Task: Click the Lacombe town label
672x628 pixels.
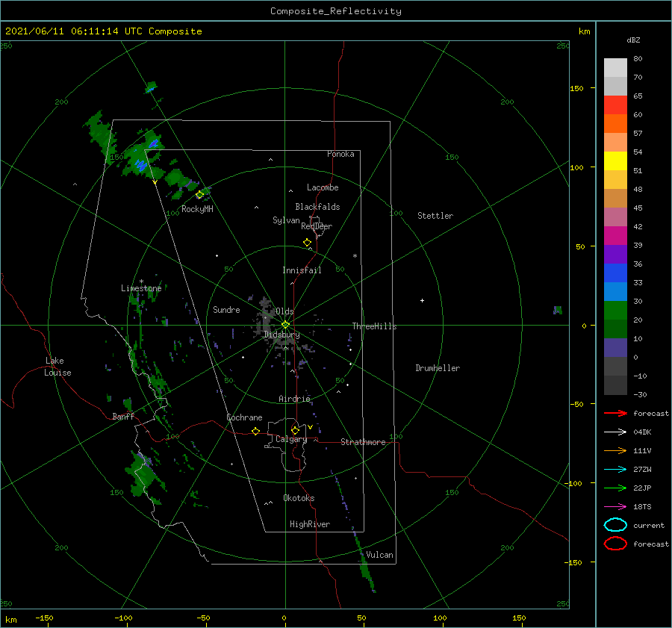Action: (x=323, y=187)
